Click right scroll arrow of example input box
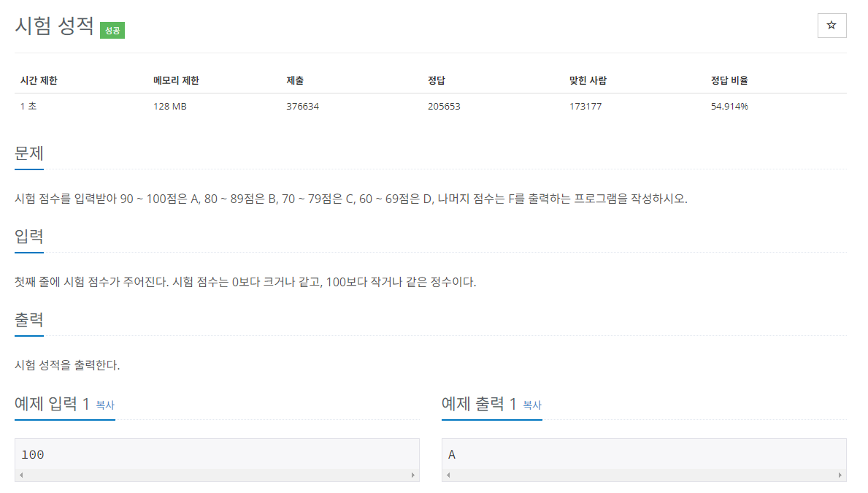 pyautogui.click(x=413, y=475)
